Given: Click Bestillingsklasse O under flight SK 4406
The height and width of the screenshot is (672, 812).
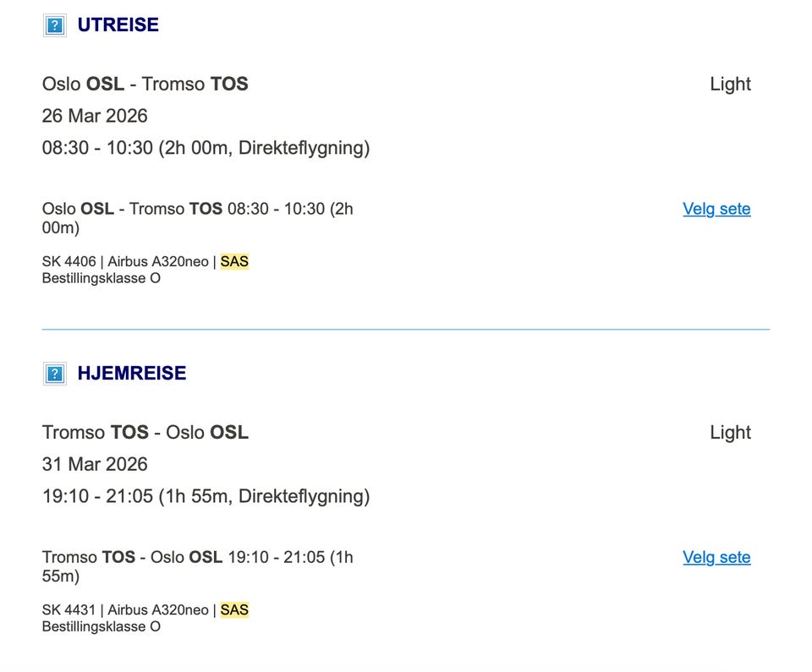Looking at the screenshot, I should point(101,278).
